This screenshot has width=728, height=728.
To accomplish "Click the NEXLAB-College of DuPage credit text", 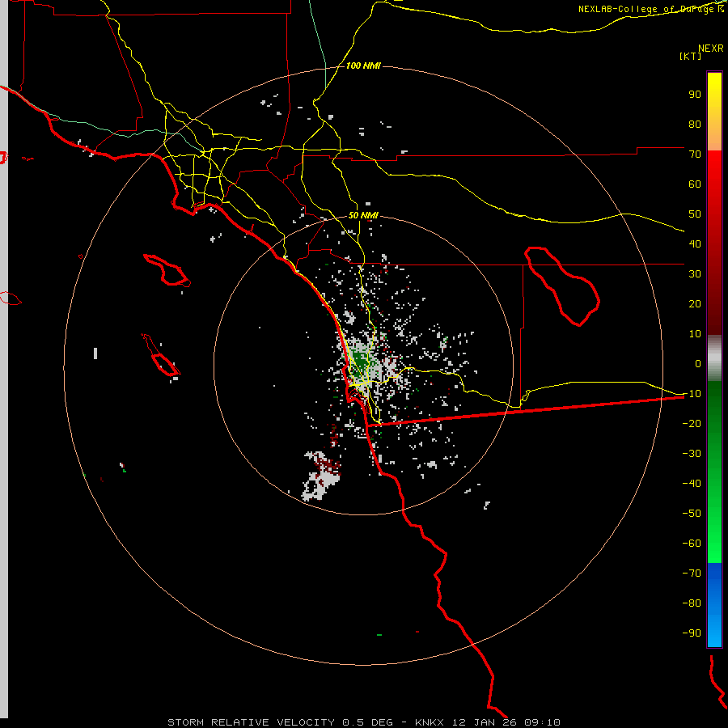I will (x=651, y=9).
